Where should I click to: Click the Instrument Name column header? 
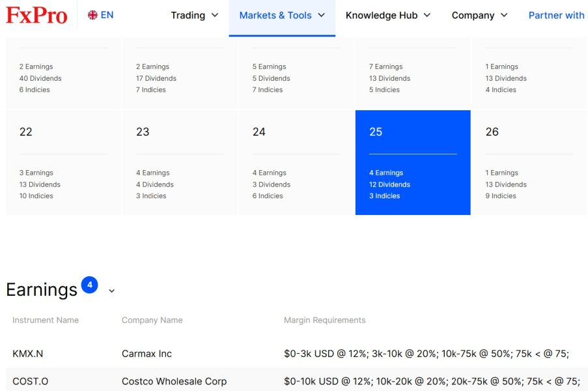point(46,320)
